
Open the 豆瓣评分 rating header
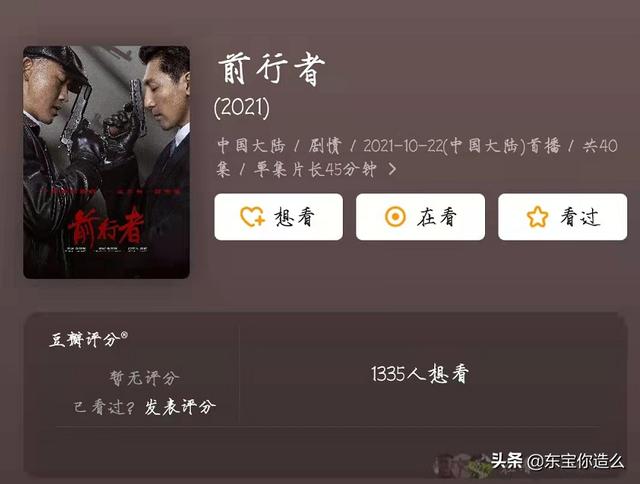click(84, 340)
